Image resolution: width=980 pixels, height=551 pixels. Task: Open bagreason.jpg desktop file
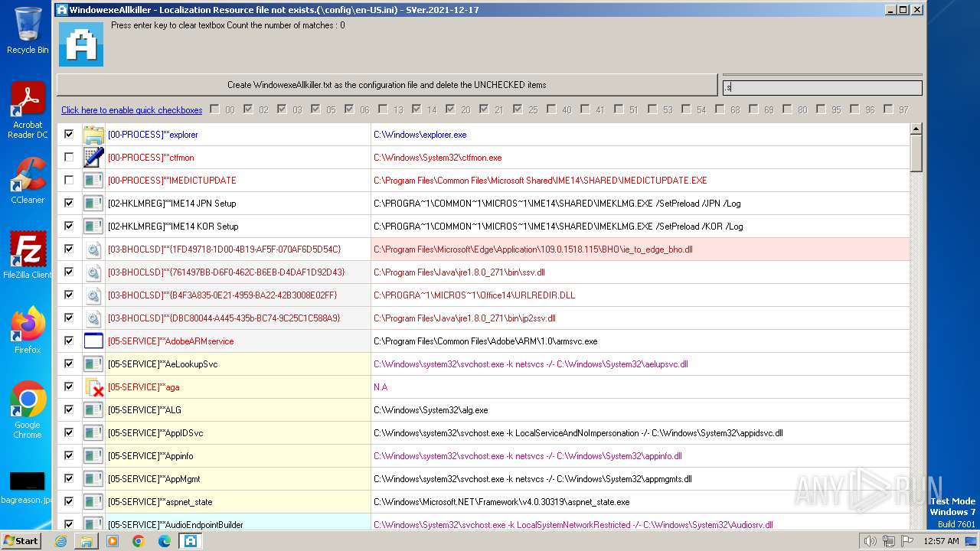pyautogui.click(x=27, y=489)
